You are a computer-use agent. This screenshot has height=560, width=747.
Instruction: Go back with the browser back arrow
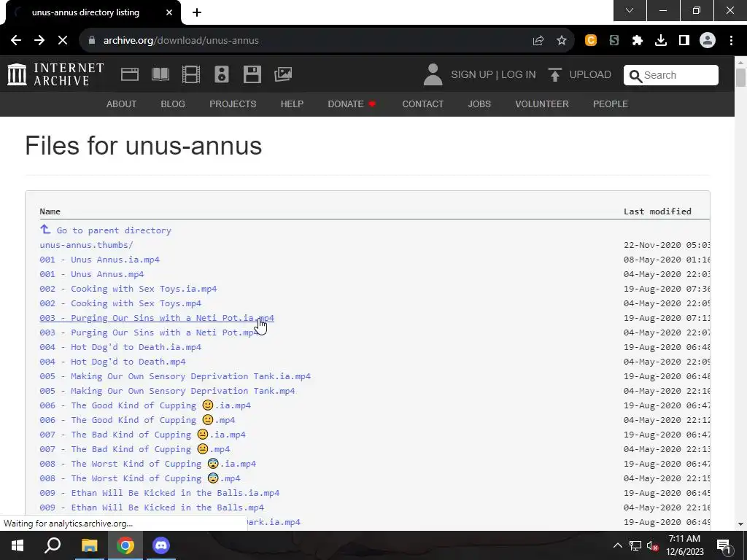(16, 41)
